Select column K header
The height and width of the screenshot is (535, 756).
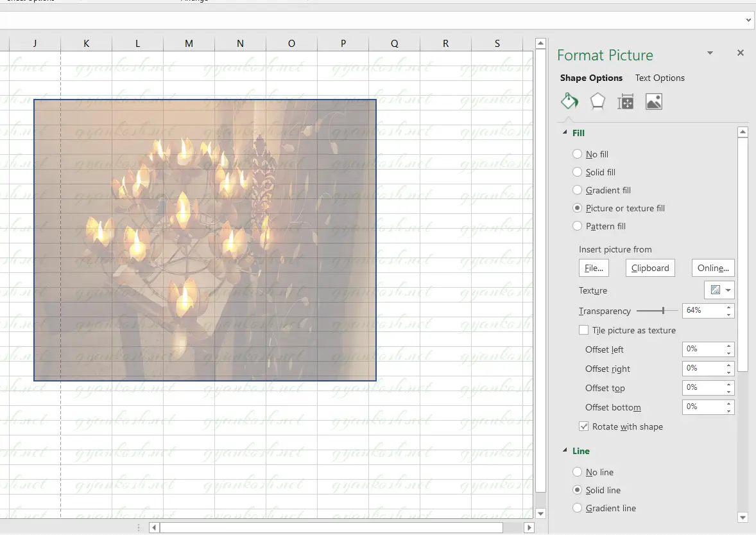click(86, 44)
